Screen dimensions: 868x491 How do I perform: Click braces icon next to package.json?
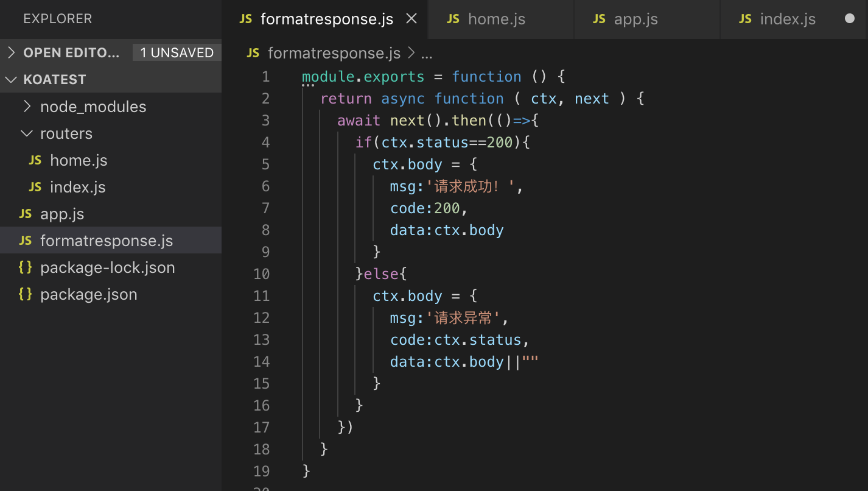26,294
